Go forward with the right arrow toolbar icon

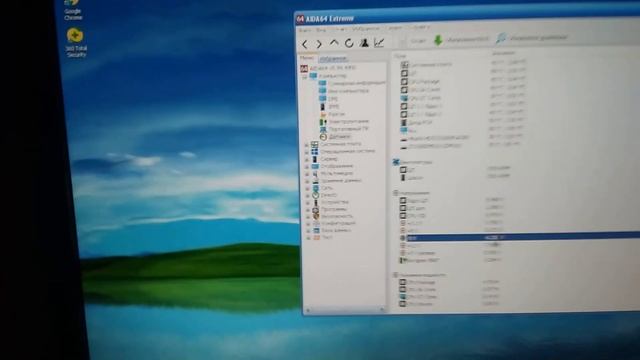pos(319,44)
